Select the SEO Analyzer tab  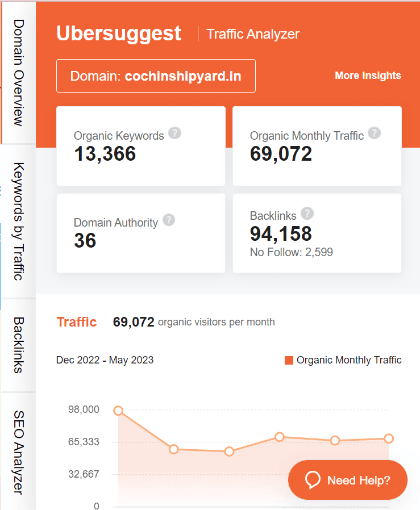point(18,452)
